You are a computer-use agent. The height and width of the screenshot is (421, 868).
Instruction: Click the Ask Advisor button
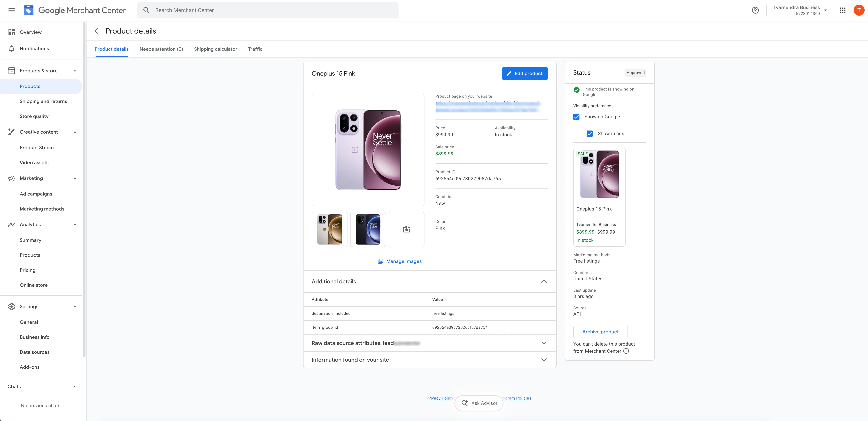[479, 403]
